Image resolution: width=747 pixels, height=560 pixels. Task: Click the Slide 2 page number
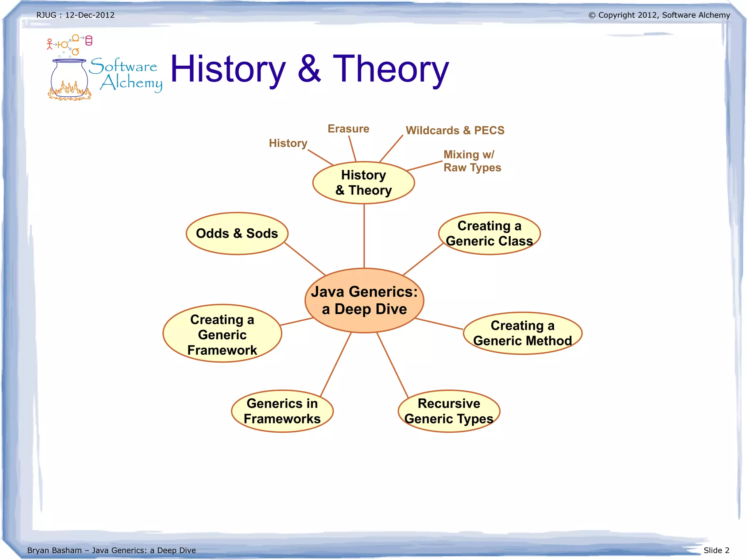pyautogui.click(x=716, y=550)
